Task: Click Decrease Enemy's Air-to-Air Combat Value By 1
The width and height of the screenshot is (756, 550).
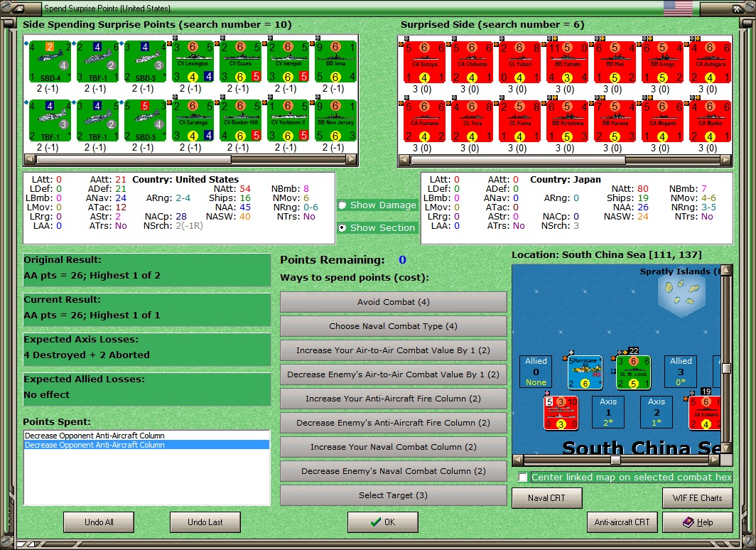Action: pyautogui.click(x=394, y=374)
